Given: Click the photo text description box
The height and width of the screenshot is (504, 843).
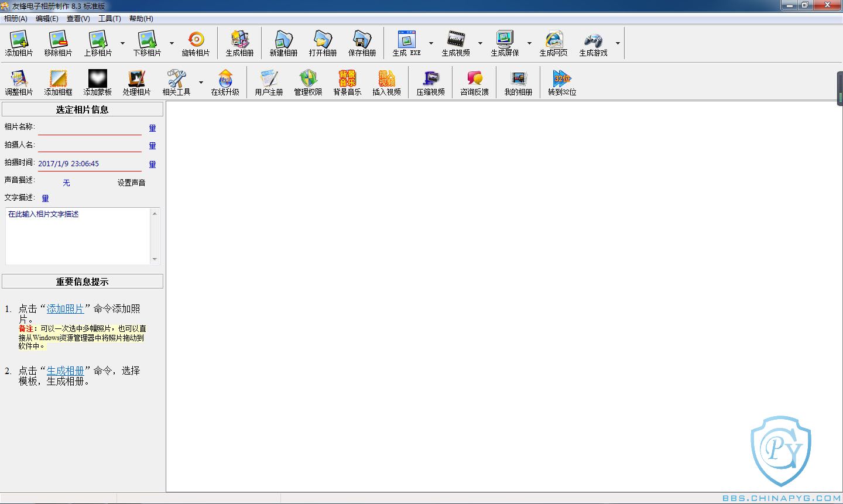Looking at the screenshot, I should [x=78, y=236].
